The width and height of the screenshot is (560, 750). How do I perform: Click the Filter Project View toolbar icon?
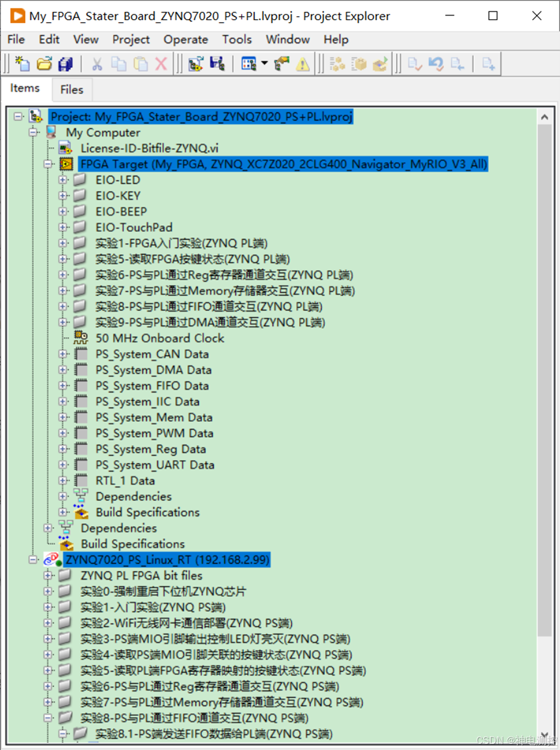click(x=248, y=64)
